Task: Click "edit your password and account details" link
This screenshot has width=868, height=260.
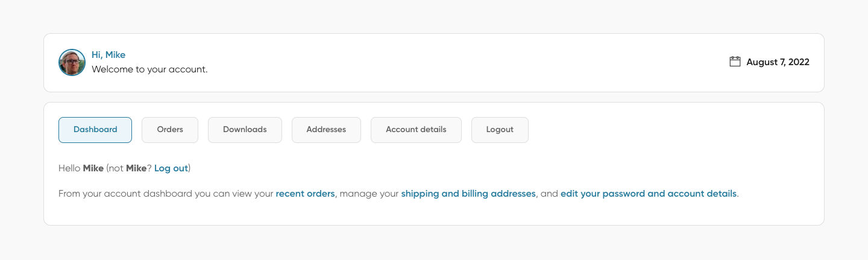Action: (x=648, y=194)
